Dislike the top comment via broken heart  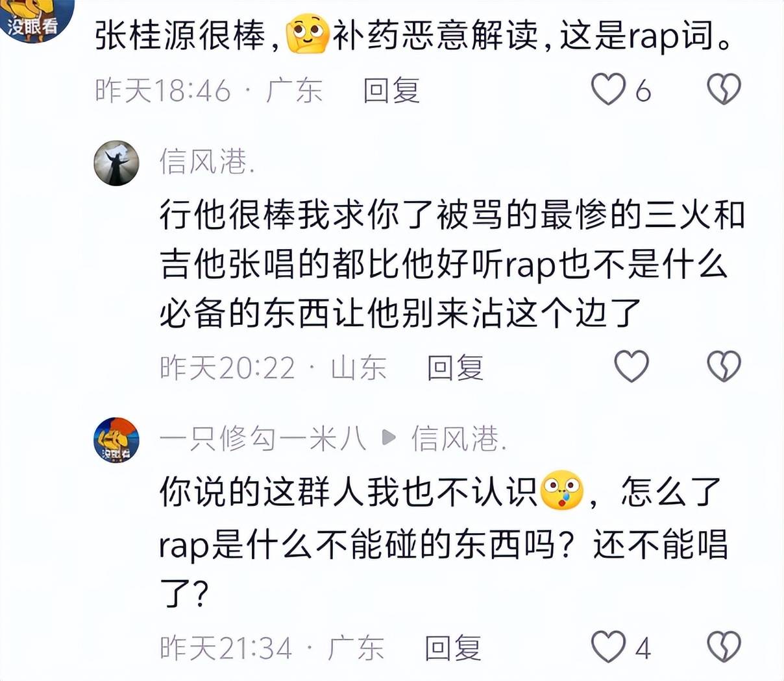click(723, 89)
